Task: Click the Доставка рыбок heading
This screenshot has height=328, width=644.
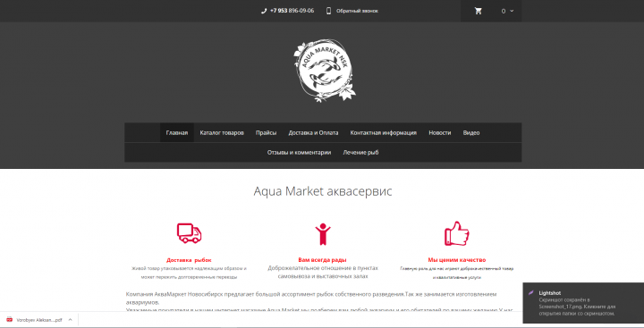Action: pyautogui.click(x=189, y=260)
